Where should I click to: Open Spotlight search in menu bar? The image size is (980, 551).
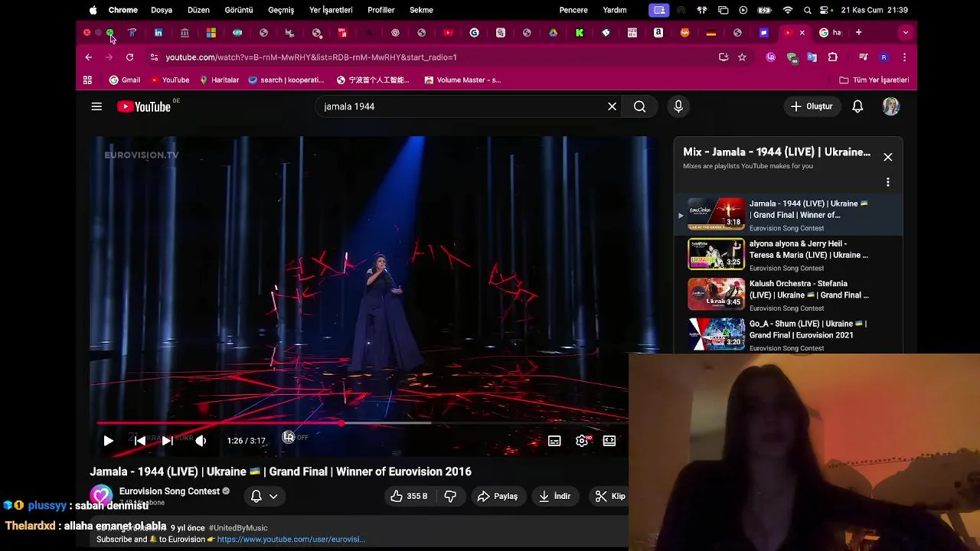pyautogui.click(x=808, y=10)
